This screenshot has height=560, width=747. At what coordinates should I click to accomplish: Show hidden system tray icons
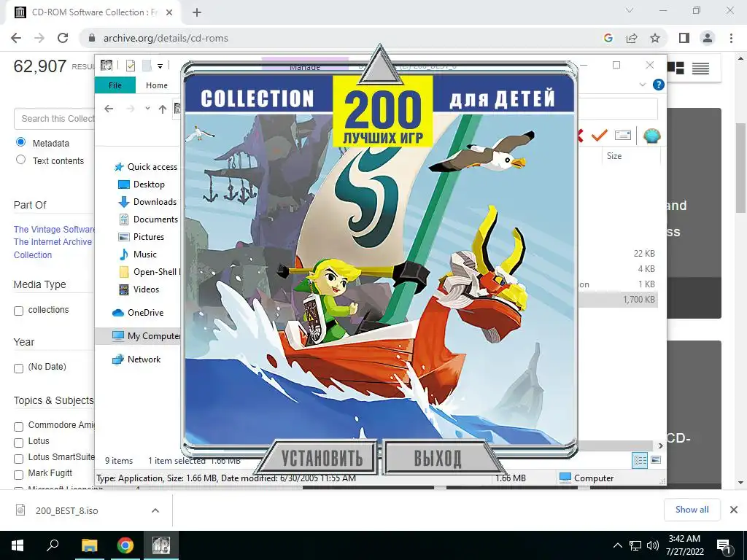point(617,545)
